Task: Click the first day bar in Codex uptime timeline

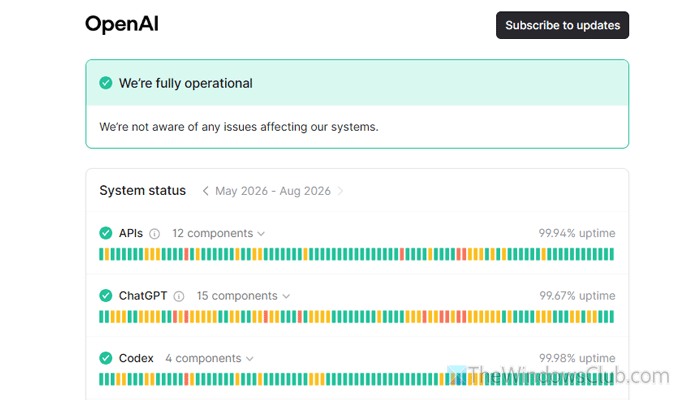Action: (101, 379)
